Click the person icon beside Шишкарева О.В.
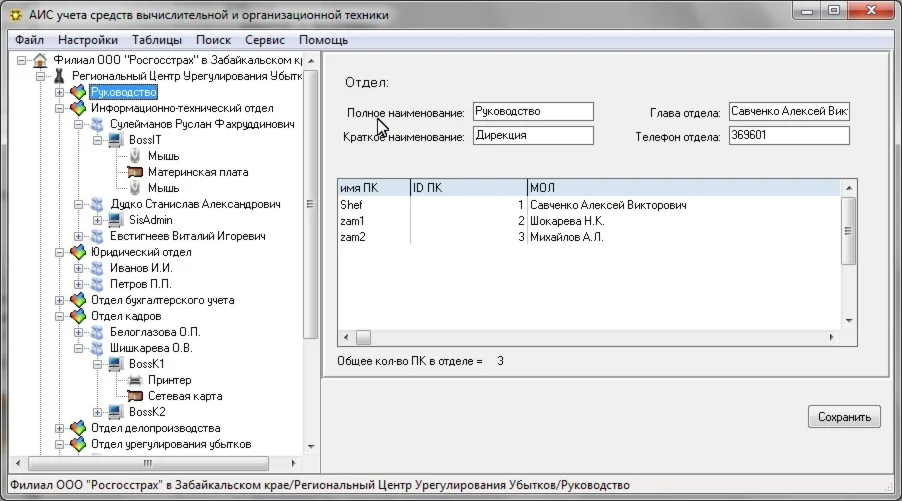The width and height of the screenshot is (902, 501). 97,348
